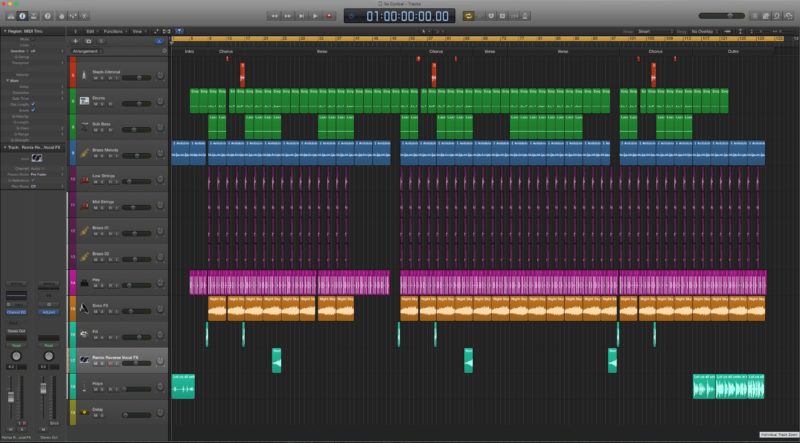Toggle the Tuner button in the control bar
This screenshot has height=443, width=800.
click(x=491, y=16)
